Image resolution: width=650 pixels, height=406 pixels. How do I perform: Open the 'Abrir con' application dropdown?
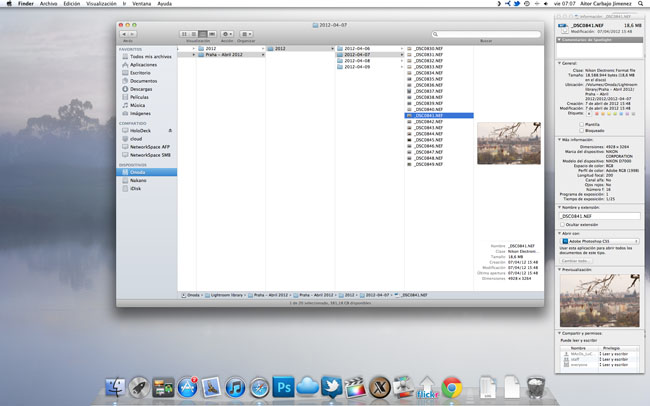click(x=598, y=241)
